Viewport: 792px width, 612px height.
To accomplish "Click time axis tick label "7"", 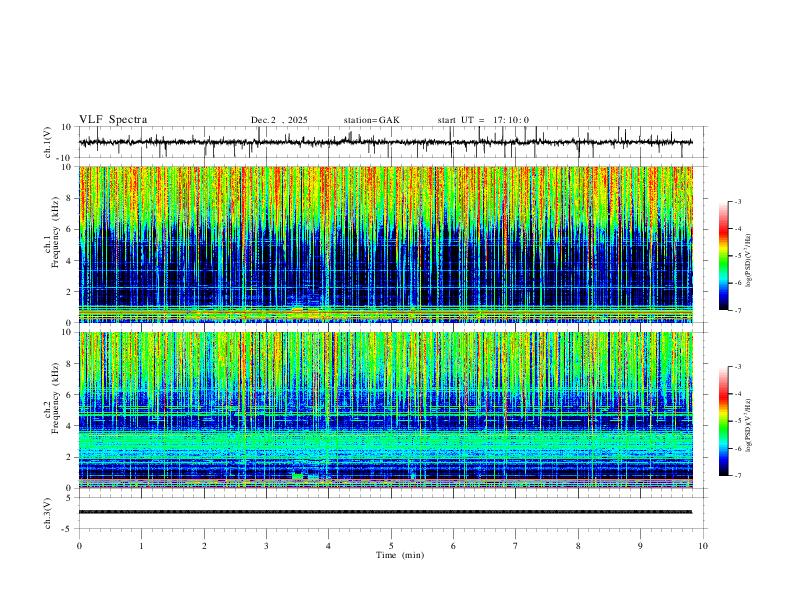I will [x=516, y=546].
